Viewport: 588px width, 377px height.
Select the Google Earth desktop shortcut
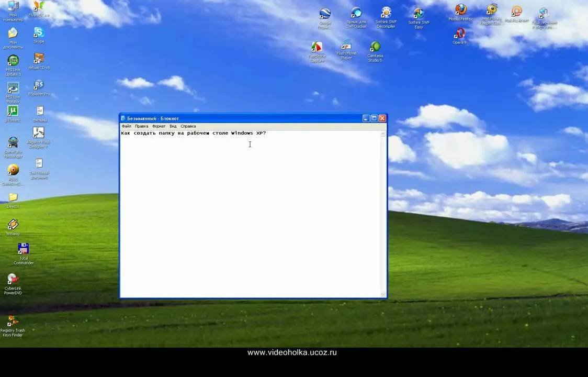click(325, 18)
